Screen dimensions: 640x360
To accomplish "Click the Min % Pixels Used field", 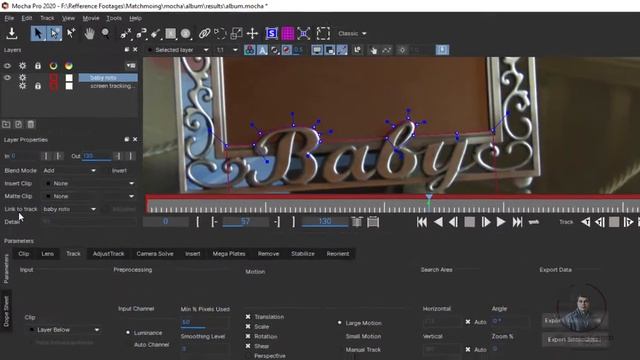I will point(204,322).
